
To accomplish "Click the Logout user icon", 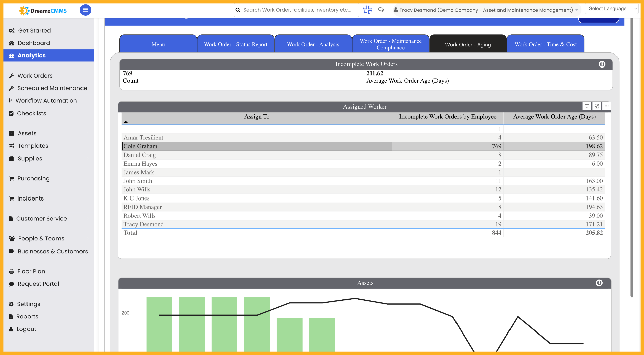I will (11, 329).
